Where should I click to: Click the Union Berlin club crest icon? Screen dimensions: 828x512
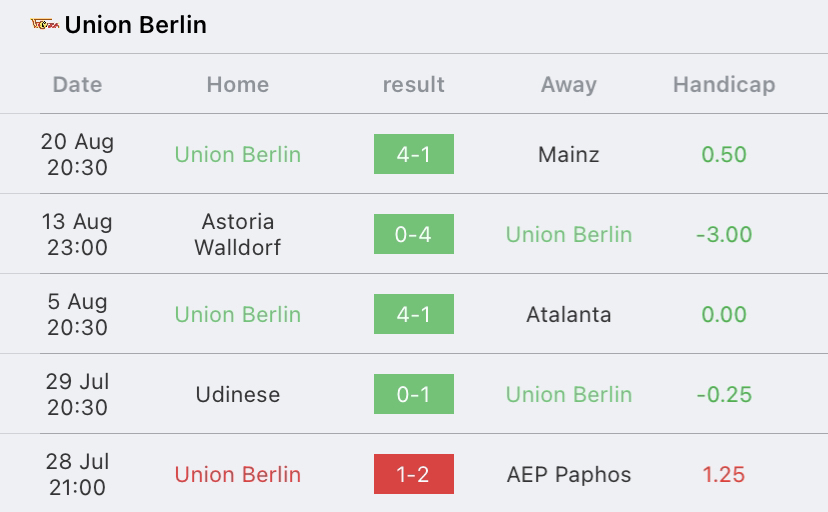[45, 24]
